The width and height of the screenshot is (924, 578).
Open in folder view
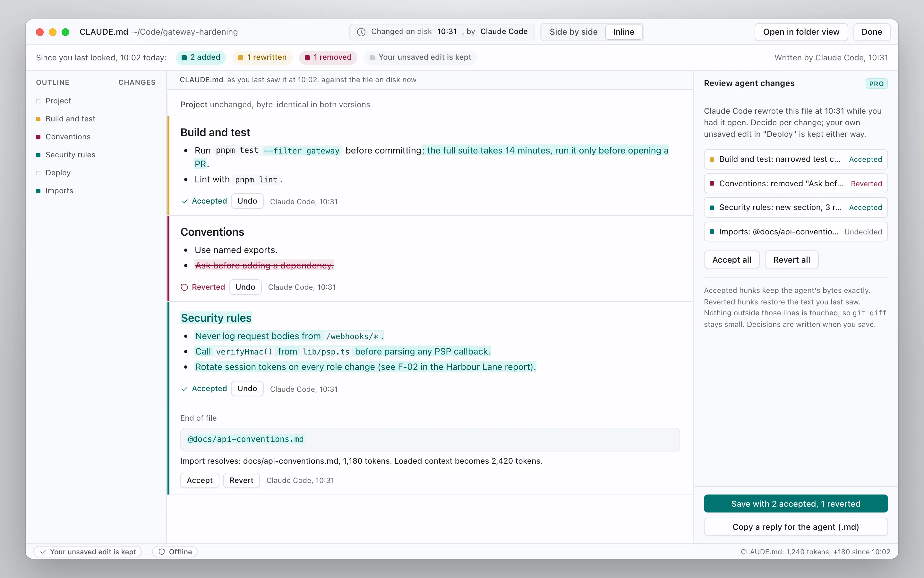pos(801,32)
